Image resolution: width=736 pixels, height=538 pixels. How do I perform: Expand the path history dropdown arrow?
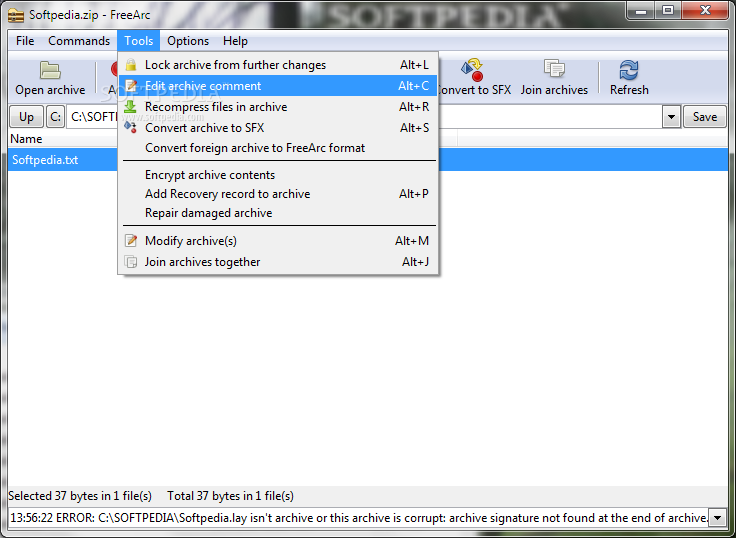click(671, 116)
